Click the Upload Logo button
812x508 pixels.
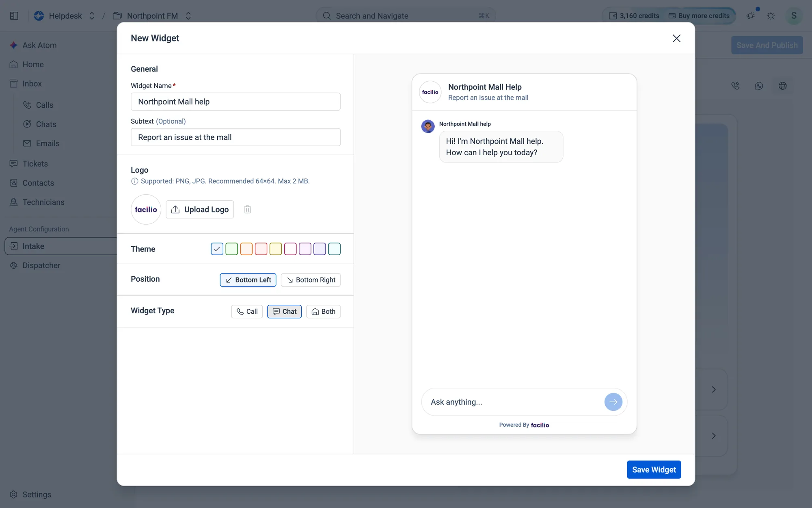(200, 209)
